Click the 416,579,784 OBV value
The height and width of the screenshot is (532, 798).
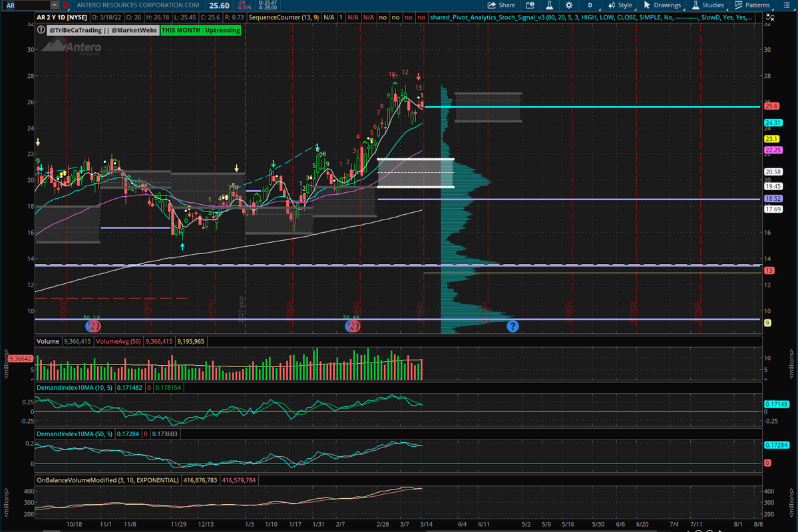click(x=239, y=480)
